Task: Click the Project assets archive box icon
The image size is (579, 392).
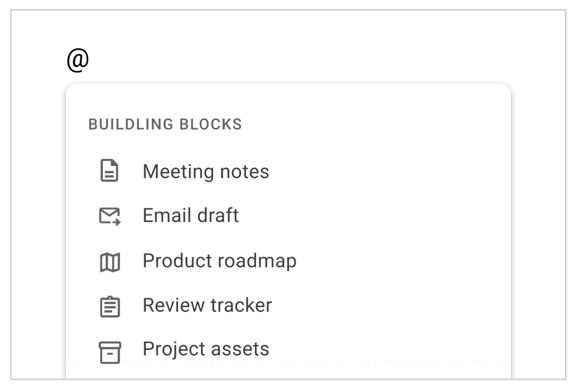Action: coord(110,352)
